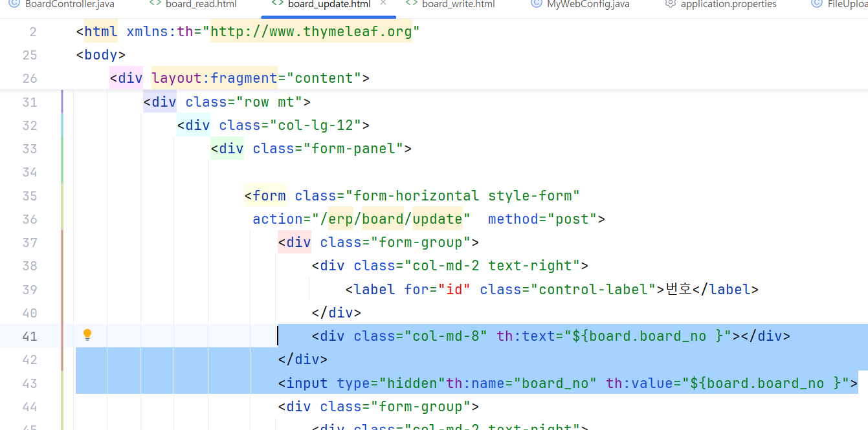The height and width of the screenshot is (430, 868).
Task: Click the blank editor line 34
Action: pyautogui.click(x=471, y=172)
